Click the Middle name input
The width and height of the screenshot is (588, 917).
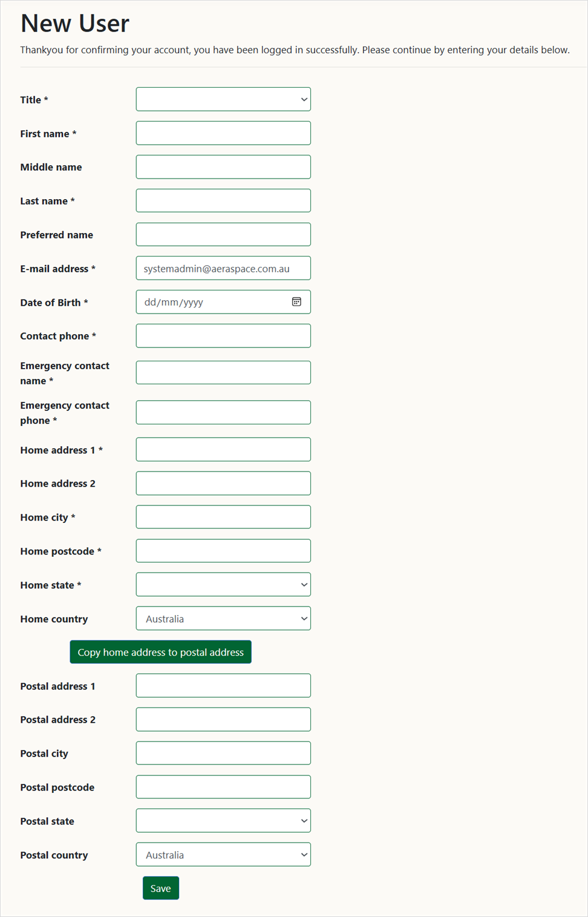tap(223, 167)
